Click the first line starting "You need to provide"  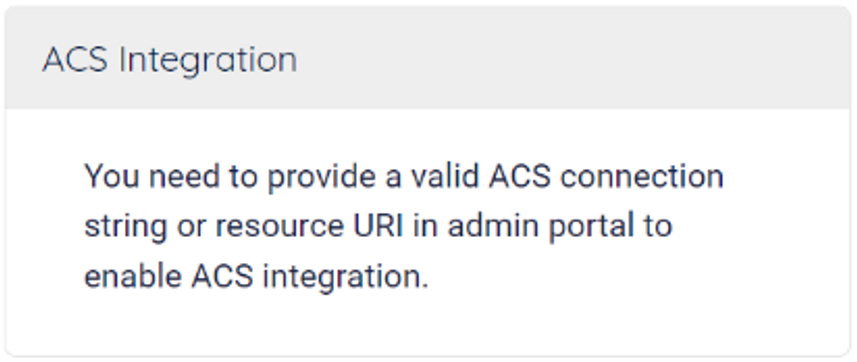click(404, 177)
